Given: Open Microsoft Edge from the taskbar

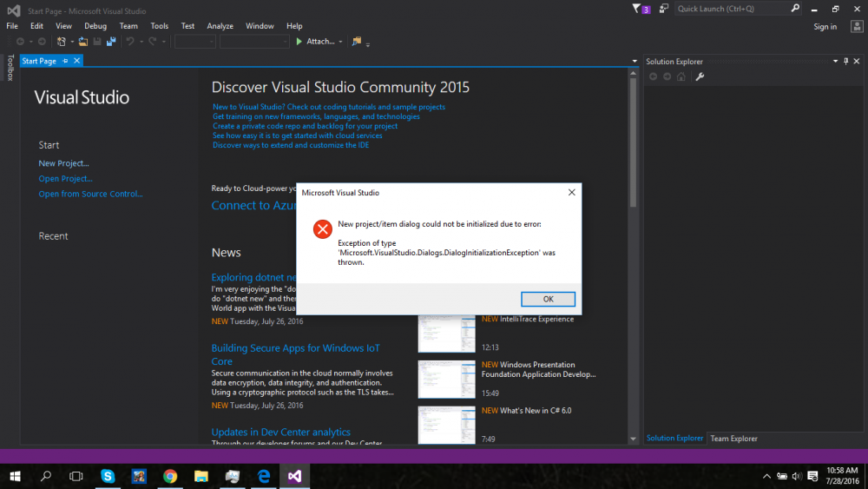Looking at the screenshot, I should tap(264, 476).
